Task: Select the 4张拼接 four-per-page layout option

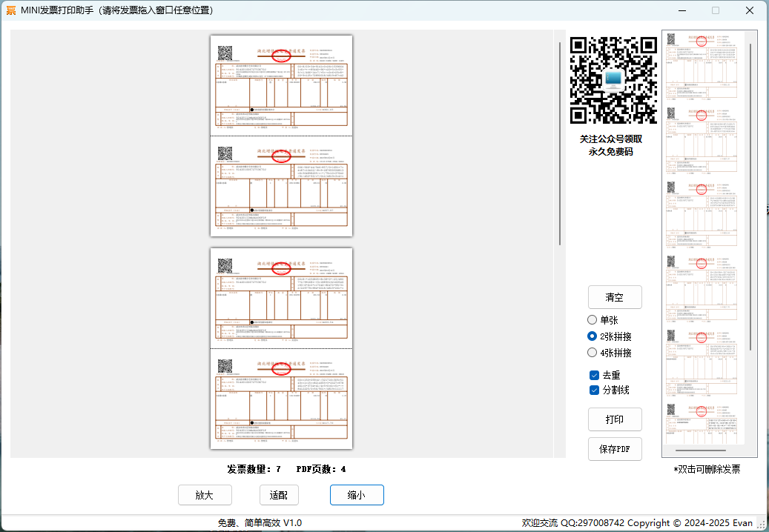Action: click(592, 352)
